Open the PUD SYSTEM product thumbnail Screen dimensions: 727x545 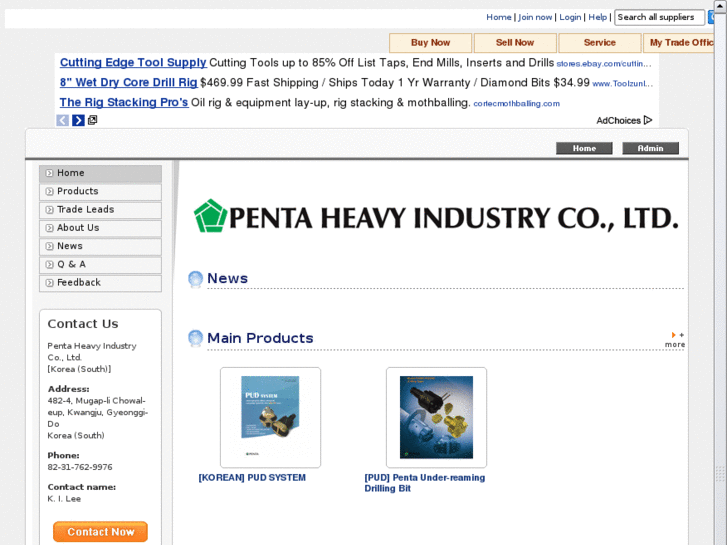click(x=270, y=417)
